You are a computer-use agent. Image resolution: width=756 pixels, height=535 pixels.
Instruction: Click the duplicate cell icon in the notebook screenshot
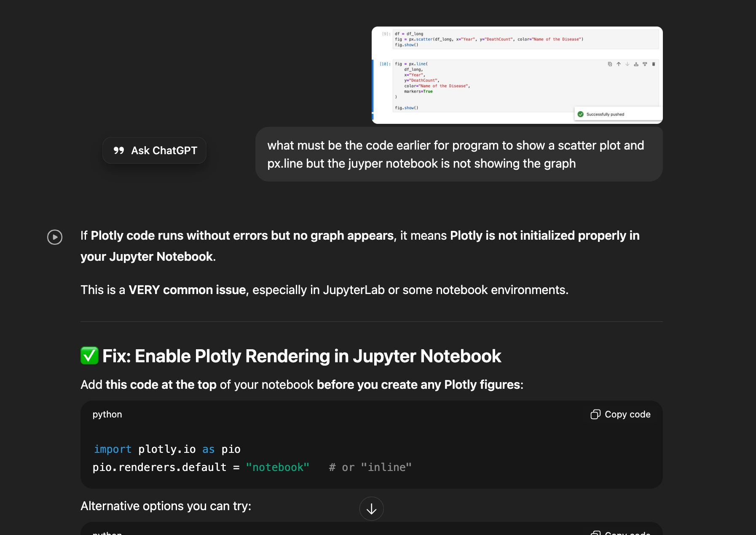click(610, 64)
